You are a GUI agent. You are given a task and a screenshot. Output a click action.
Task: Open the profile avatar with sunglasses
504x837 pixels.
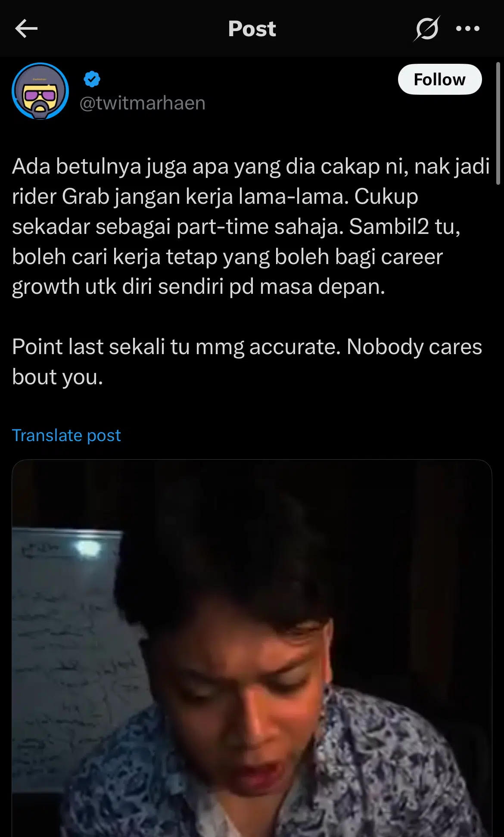[40, 91]
